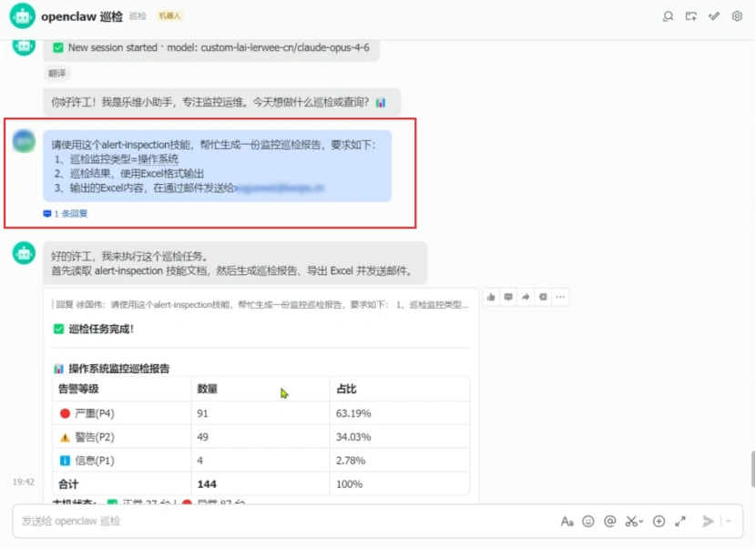
Task: Click the expand input box arrows icon
Action: pos(680,521)
